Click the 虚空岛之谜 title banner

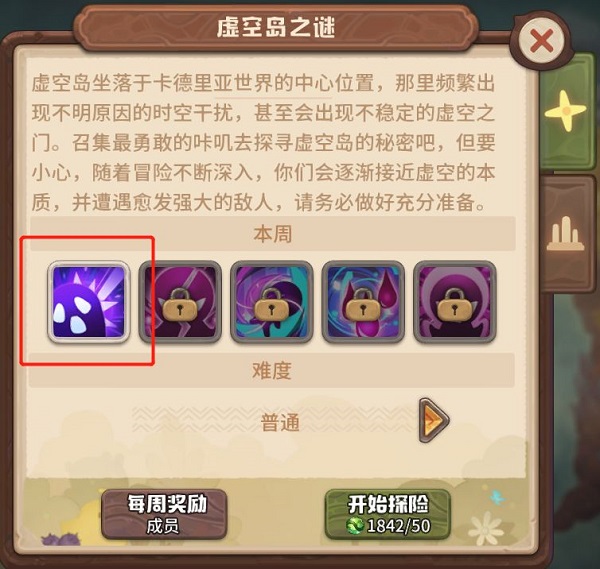click(x=276, y=27)
